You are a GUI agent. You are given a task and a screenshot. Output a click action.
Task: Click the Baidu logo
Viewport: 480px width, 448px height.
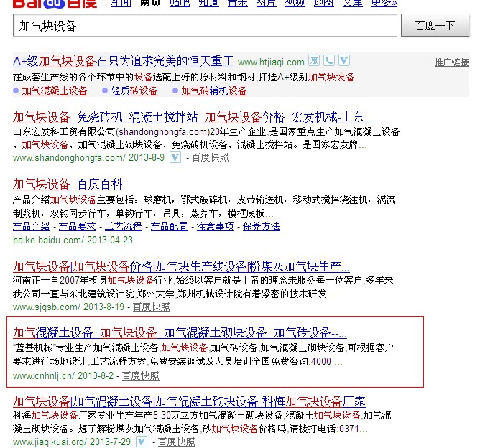point(55,4)
